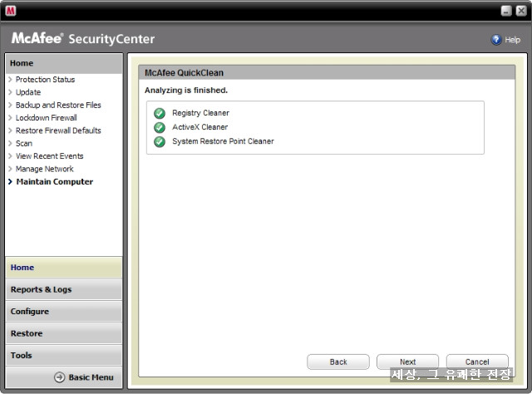Click the Registry Cleaner label
This screenshot has height=394, width=532.
[x=200, y=113]
